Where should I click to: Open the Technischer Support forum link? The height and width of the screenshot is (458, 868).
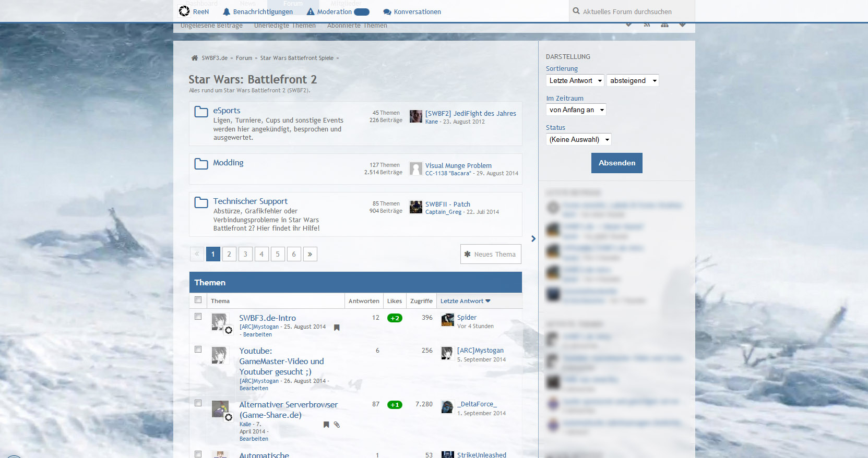250,201
